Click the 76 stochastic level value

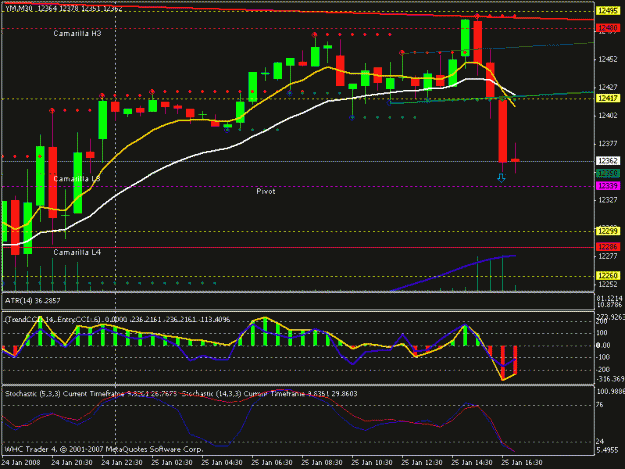(x=600, y=405)
